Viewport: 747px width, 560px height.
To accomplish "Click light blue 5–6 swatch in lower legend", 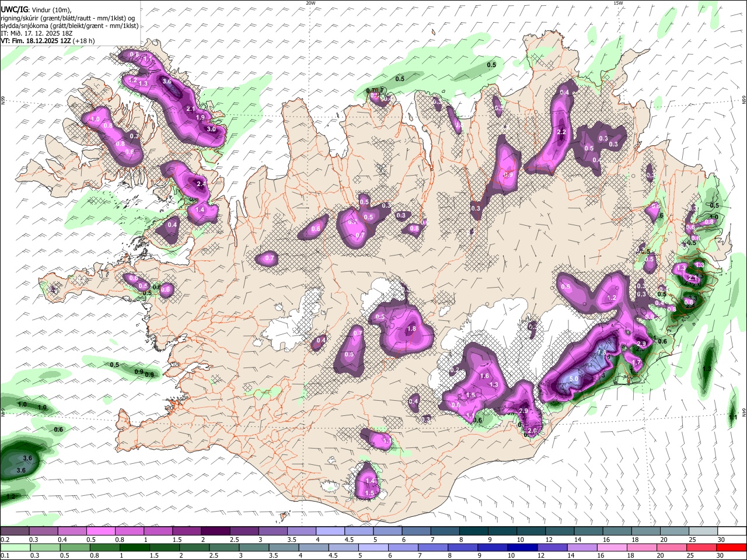I will (373, 548).
